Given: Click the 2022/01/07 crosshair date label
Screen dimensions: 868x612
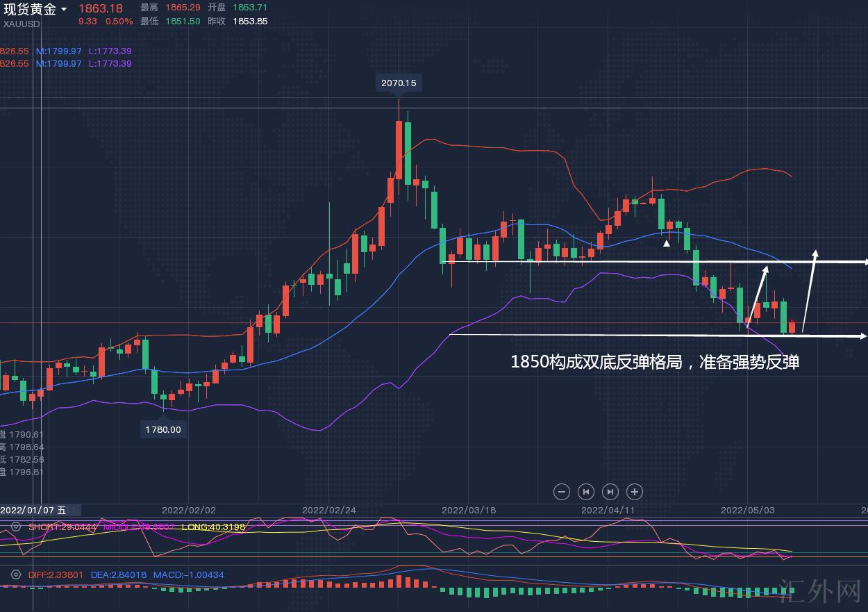Looking at the screenshot, I should tap(33, 510).
